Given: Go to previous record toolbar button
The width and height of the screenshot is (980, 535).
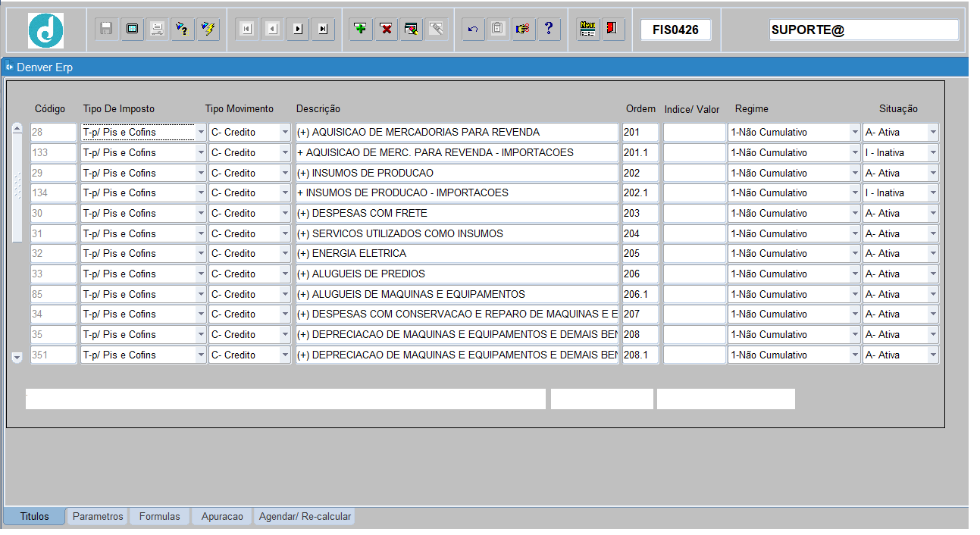Looking at the screenshot, I should 273,29.
